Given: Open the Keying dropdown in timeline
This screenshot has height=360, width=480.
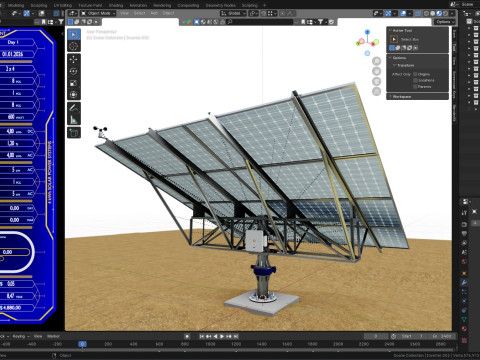Looking at the screenshot, I should click(x=21, y=336).
